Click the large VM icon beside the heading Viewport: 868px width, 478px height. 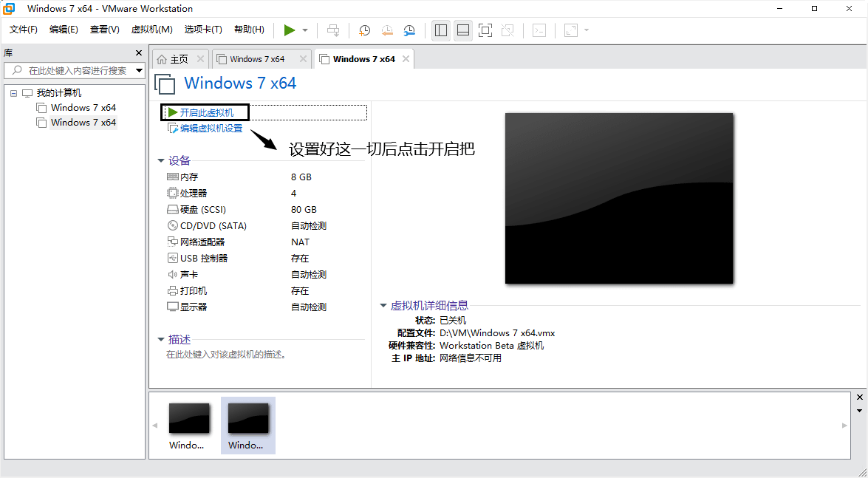[x=165, y=83]
